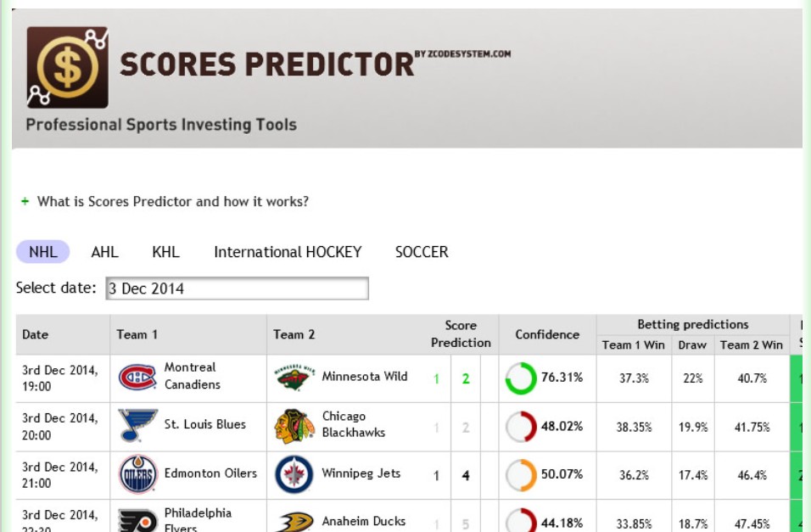Click the Winnipeg Jets team logo
Image resolution: width=811 pixels, height=532 pixels.
point(294,474)
